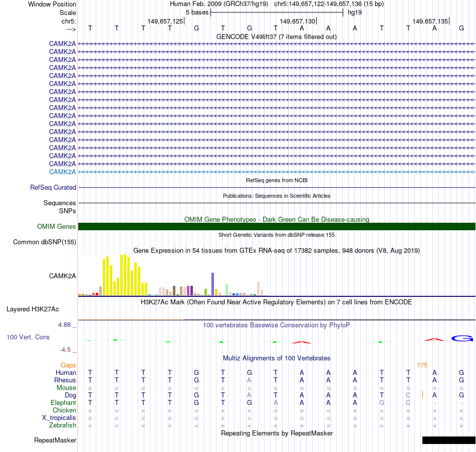Click the chr5:149,657,122-149,657,136 (15 bp) coordinates
The width and height of the screenshot is (476, 452).
click(x=329, y=4)
